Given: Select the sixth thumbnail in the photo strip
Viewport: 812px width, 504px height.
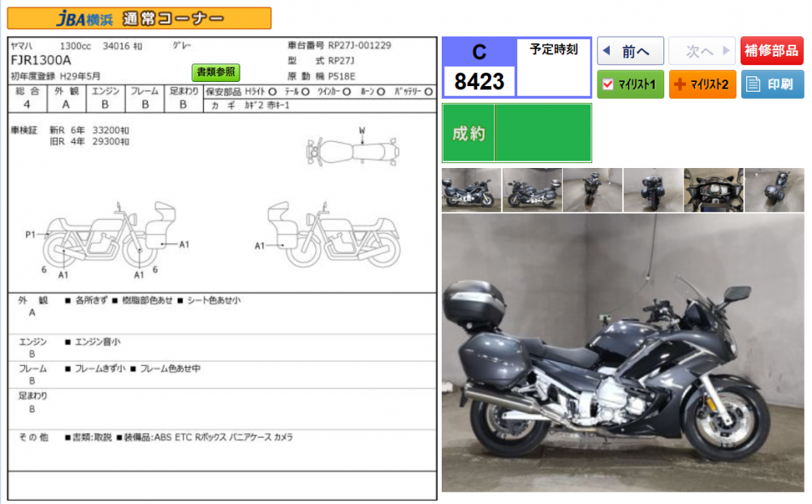Looking at the screenshot, I should (774, 190).
